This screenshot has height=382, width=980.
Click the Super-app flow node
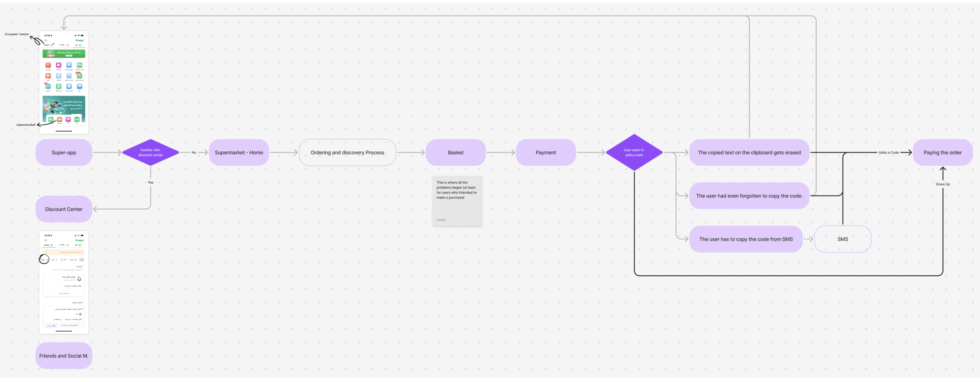(x=64, y=152)
